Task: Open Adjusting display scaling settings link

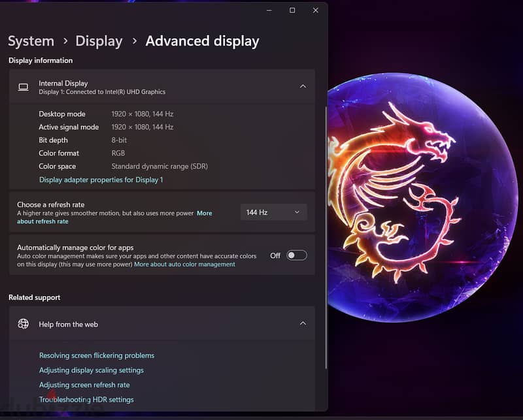Action: [x=92, y=370]
